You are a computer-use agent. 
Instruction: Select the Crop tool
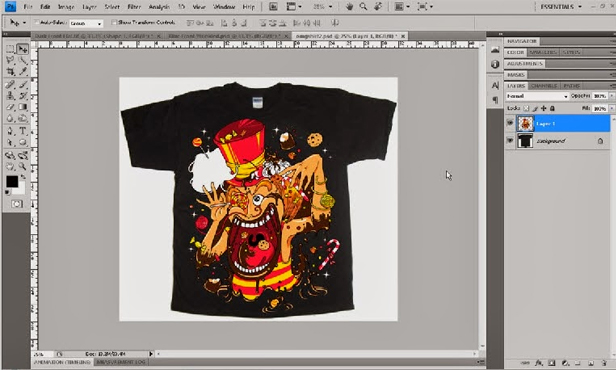[10, 71]
